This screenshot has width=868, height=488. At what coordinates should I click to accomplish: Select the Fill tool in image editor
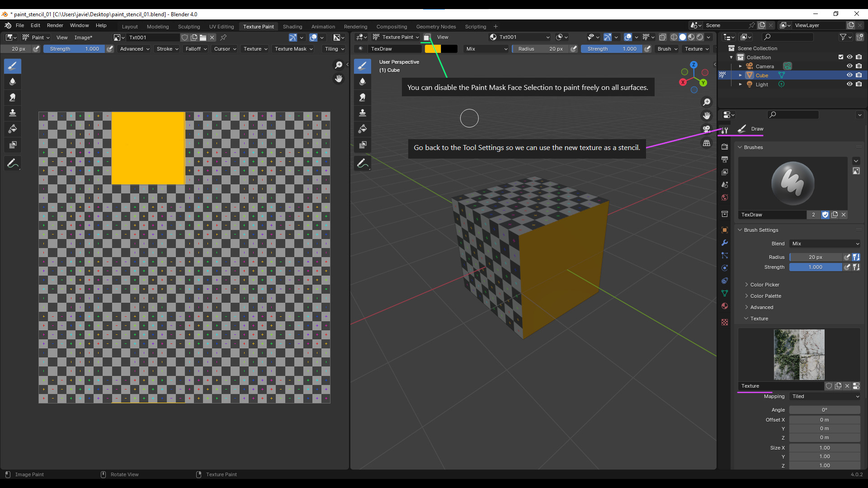click(13, 129)
